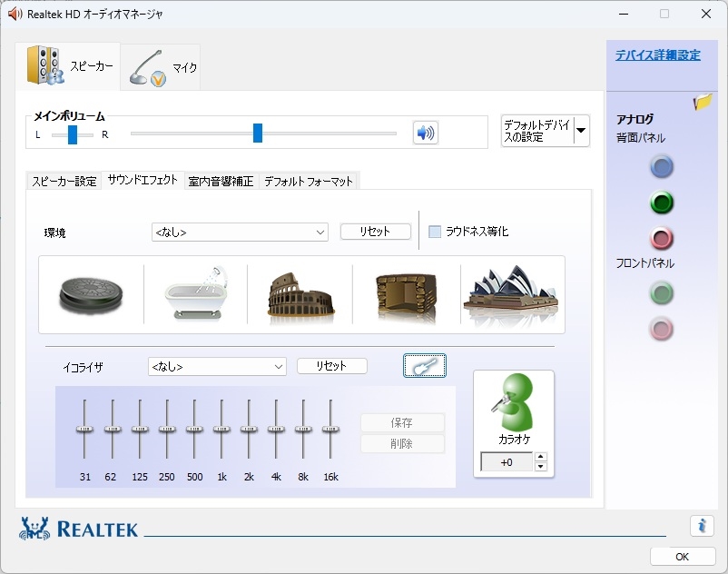Screen dimensions: 728x574
Task: Click the 31 Hz equalizer slider
Action: 84,429
